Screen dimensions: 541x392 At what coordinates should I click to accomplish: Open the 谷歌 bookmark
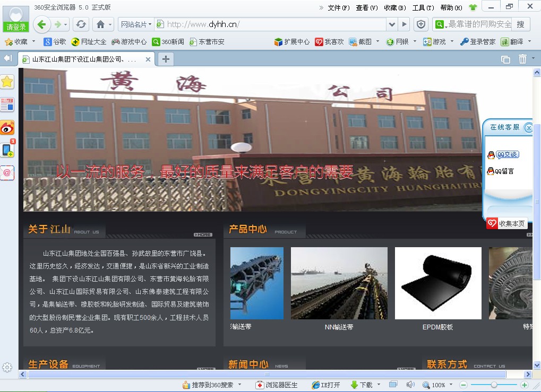[55, 42]
